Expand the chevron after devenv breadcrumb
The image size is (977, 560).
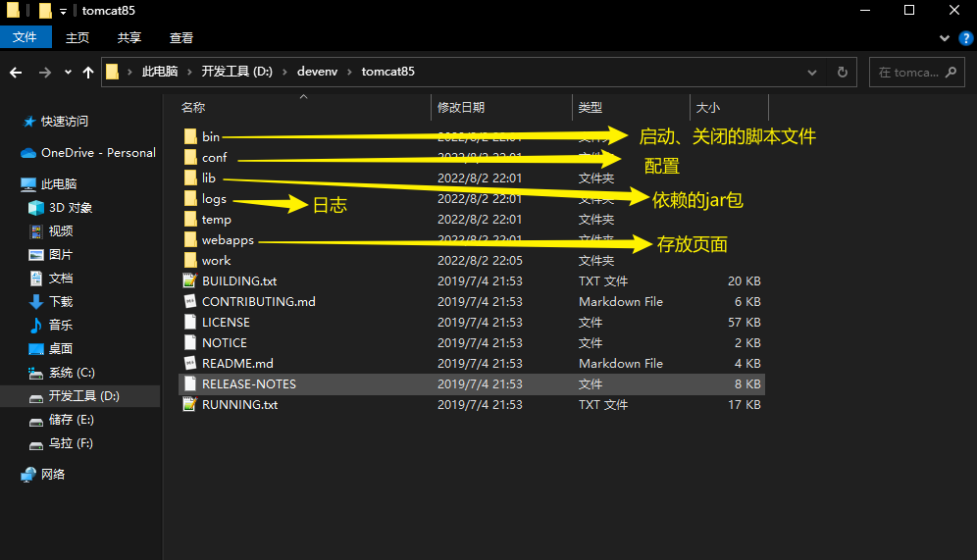pyautogui.click(x=349, y=73)
